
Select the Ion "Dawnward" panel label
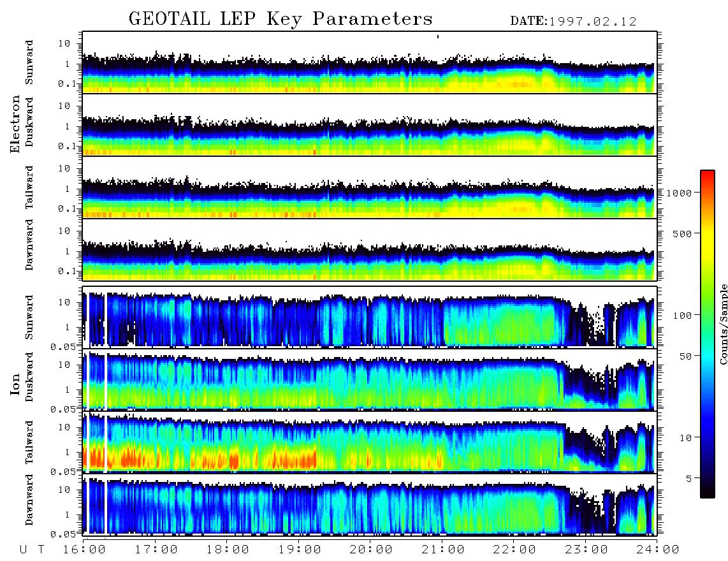point(29,500)
